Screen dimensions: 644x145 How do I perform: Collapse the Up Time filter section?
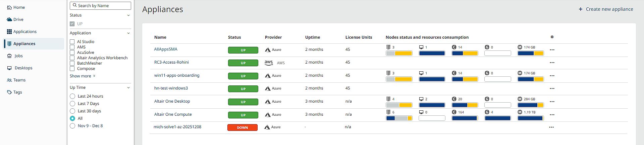(x=128, y=88)
